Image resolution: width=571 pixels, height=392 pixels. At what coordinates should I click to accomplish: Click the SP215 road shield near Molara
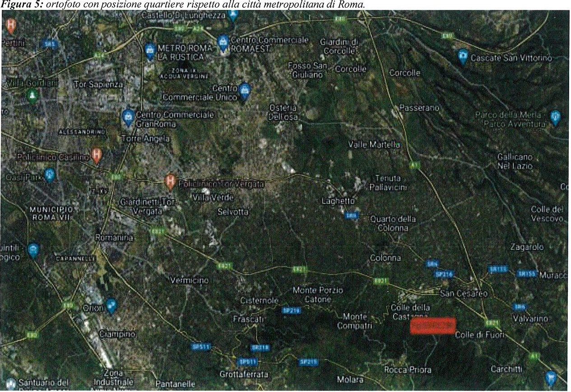click(309, 362)
